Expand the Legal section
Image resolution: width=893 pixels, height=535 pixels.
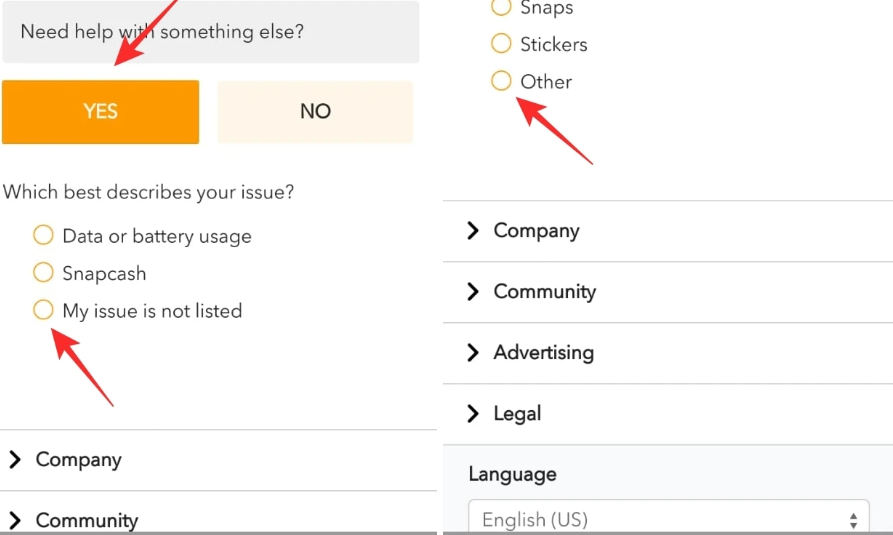point(668,414)
